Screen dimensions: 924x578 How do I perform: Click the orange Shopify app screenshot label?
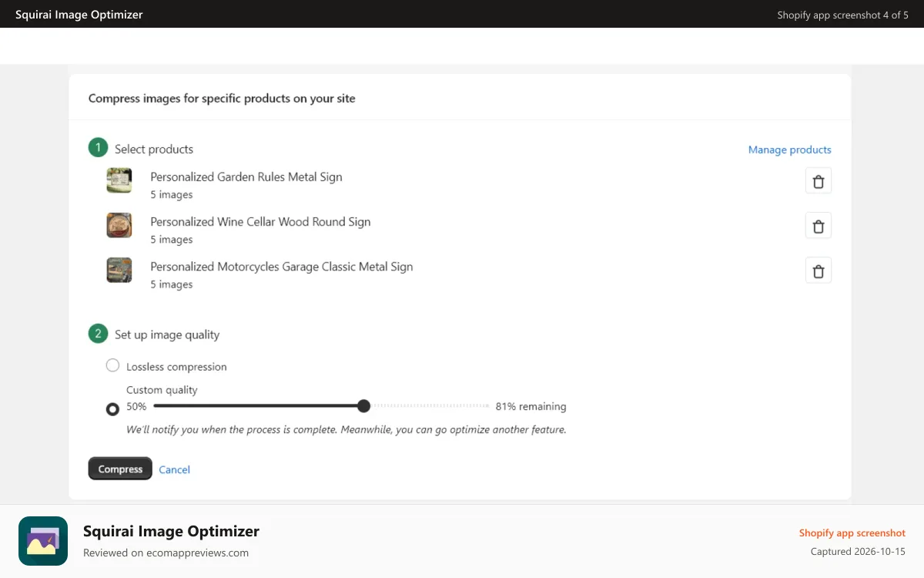852,533
